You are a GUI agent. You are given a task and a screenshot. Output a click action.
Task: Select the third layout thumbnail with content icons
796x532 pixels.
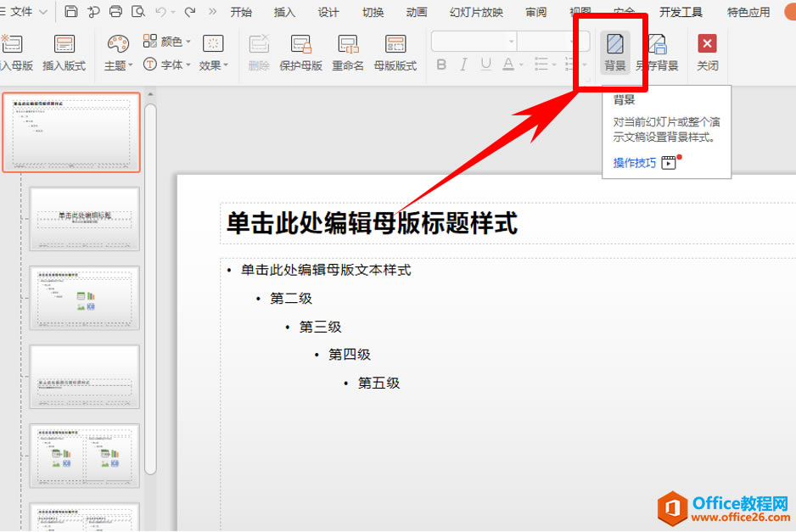(x=84, y=298)
